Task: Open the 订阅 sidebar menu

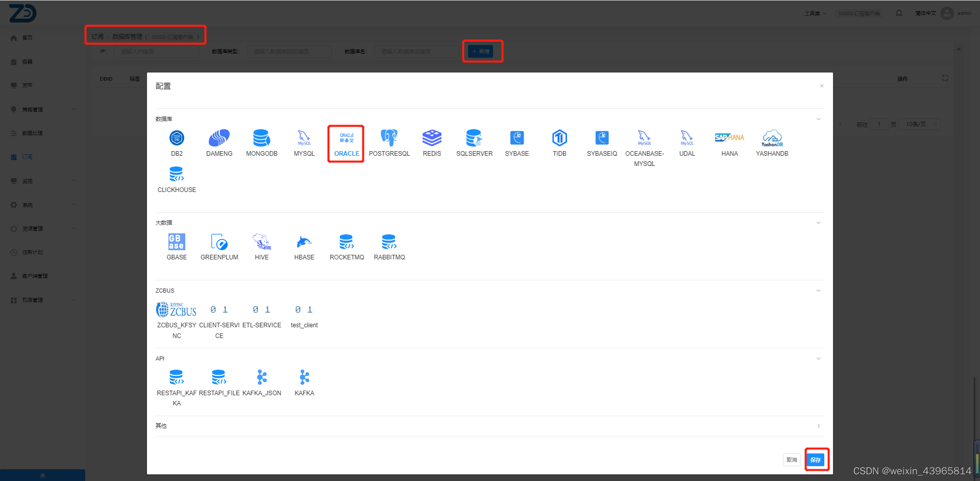Action: 27,157
